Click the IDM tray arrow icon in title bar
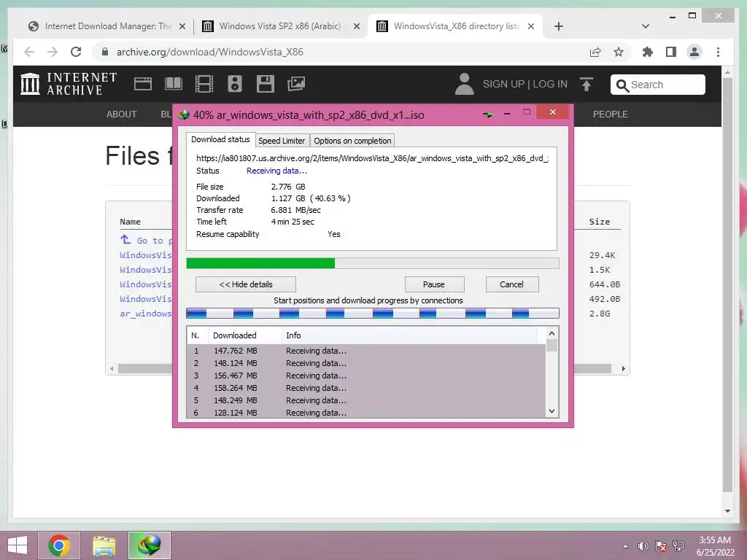This screenshot has height=560, width=747. point(487,114)
